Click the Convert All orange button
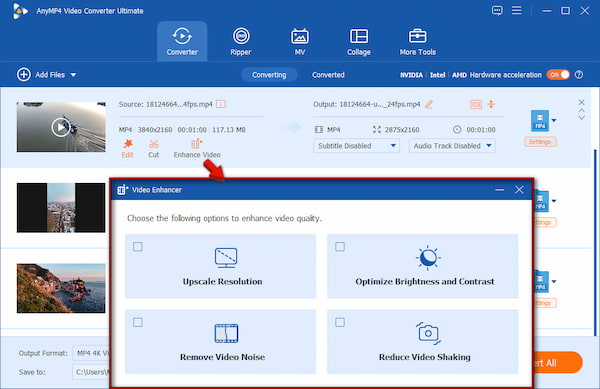Viewport: 600px width, 389px height. (557, 363)
